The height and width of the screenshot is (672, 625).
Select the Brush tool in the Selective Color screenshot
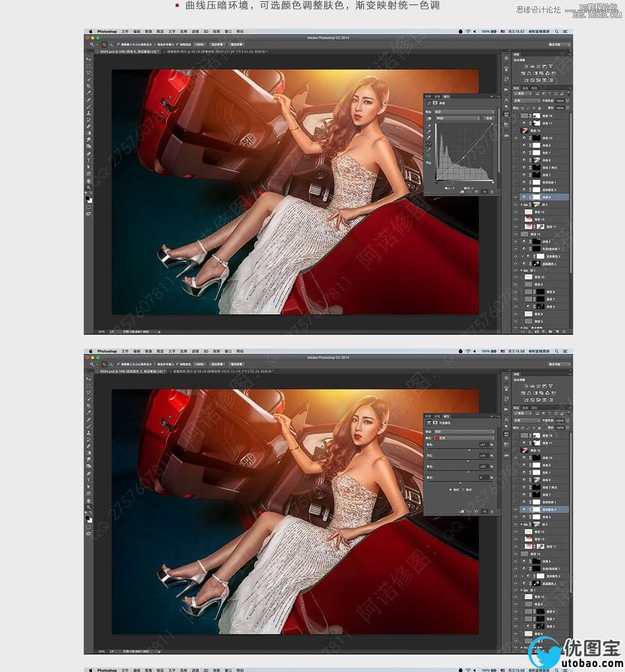88,426
